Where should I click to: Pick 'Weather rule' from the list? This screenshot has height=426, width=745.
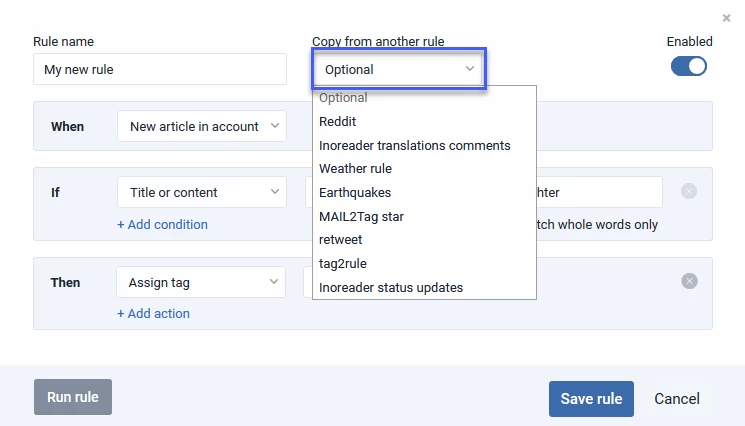tap(355, 168)
